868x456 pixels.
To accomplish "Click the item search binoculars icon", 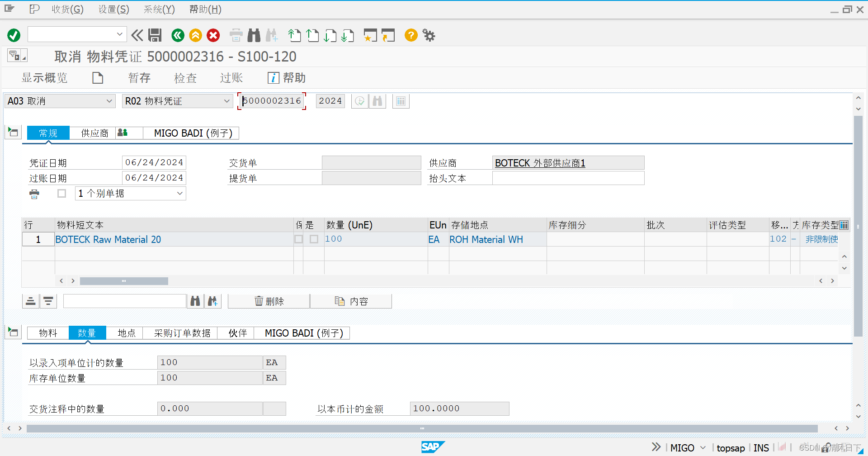I will (195, 301).
